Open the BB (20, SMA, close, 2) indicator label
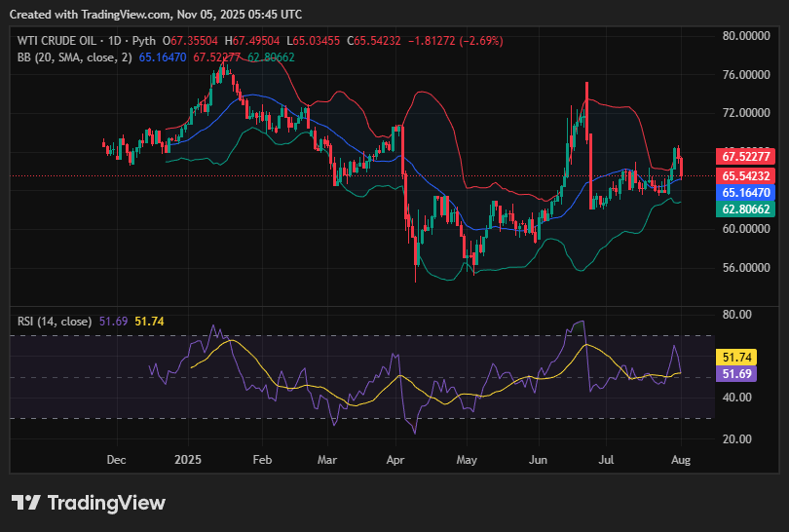This screenshot has height=532, width=789. point(76,57)
